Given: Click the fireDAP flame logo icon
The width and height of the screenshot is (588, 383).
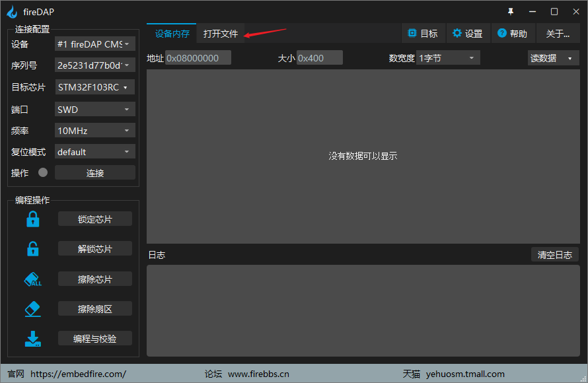Looking at the screenshot, I should tap(12, 12).
